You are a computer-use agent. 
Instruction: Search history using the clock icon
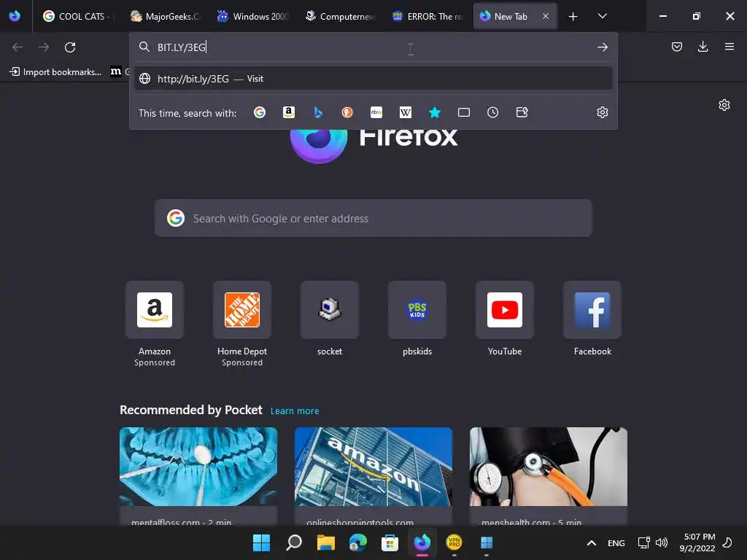(x=492, y=112)
